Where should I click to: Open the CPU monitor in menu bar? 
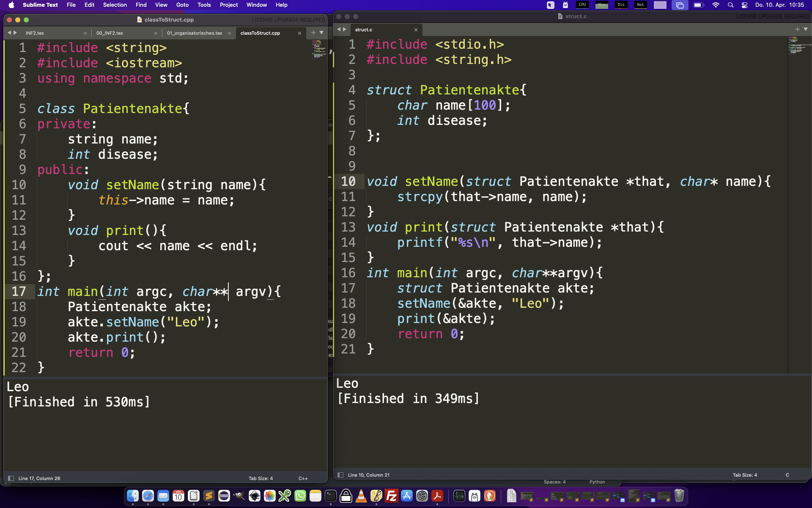pos(582,5)
